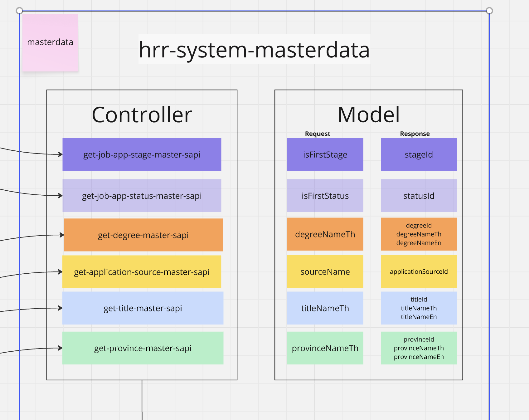Select the green get-province-master-sapi block
The width and height of the screenshot is (529, 420).
coord(143,348)
